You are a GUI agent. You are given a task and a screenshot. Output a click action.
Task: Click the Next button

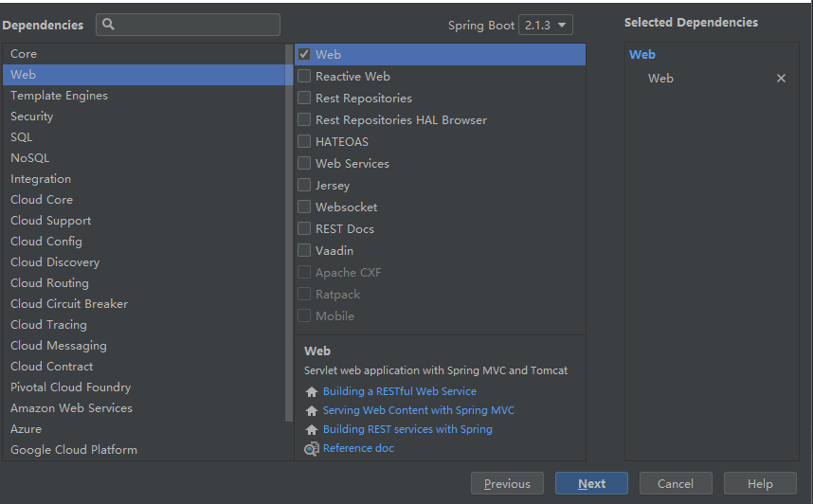point(591,483)
